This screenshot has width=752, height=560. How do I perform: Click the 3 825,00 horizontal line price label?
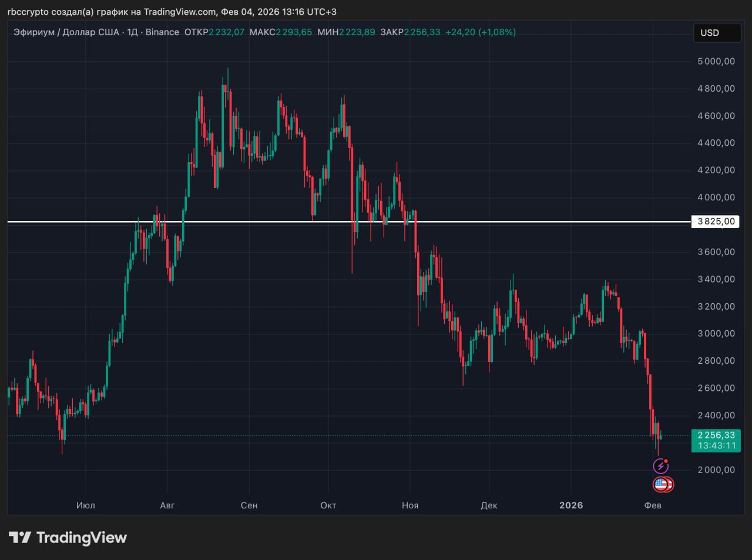click(x=716, y=222)
